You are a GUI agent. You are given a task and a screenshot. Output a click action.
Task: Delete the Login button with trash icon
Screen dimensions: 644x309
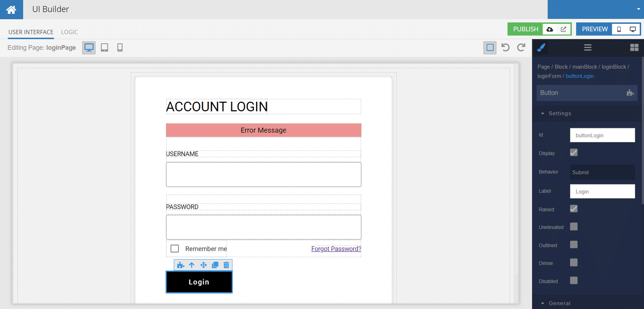pyautogui.click(x=226, y=265)
